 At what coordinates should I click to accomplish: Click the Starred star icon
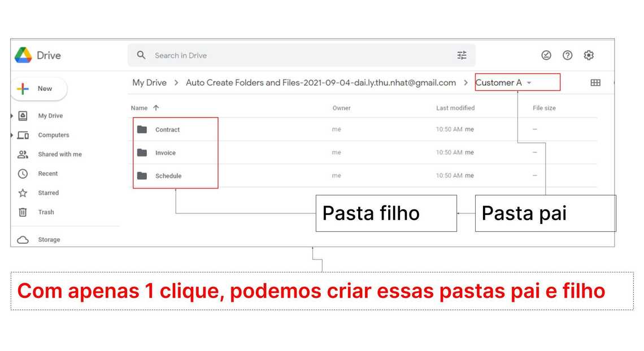pos(23,193)
